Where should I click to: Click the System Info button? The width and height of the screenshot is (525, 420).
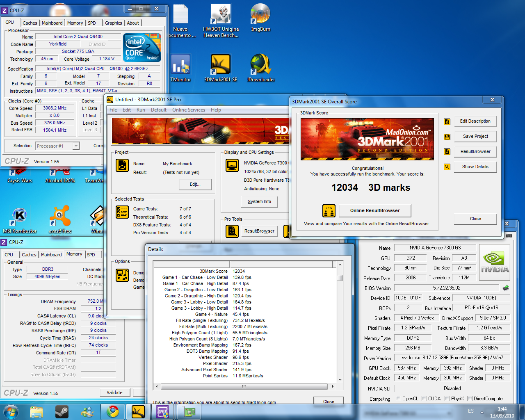coord(259,202)
